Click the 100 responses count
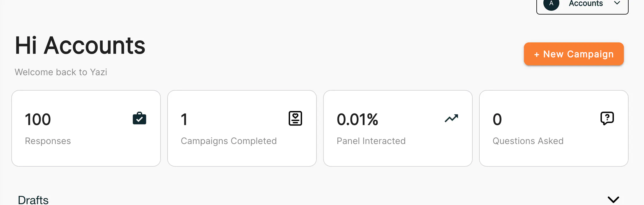 point(38,119)
